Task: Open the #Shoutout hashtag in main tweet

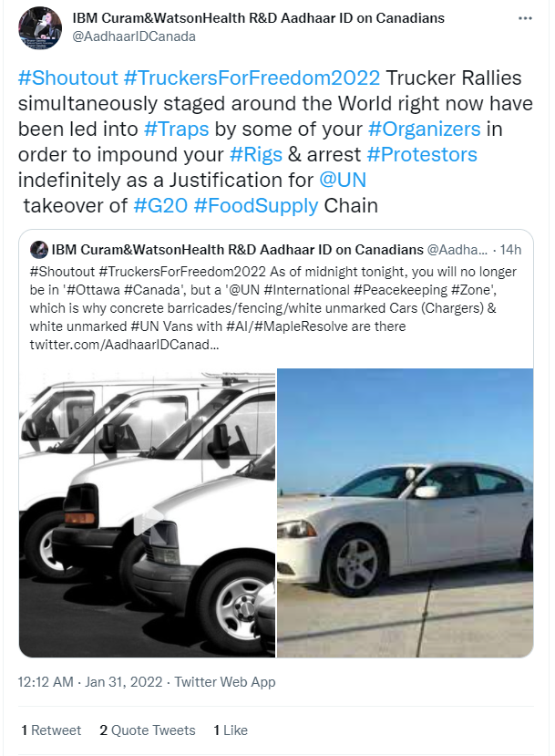Action: (68, 78)
